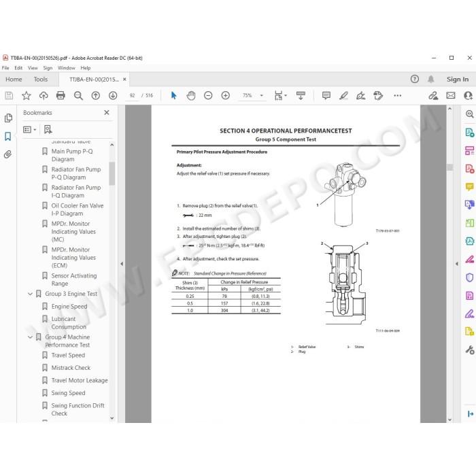Screen dimensions: 476x476
Task: Activate the hand pan tool
Action: (191, 96)
